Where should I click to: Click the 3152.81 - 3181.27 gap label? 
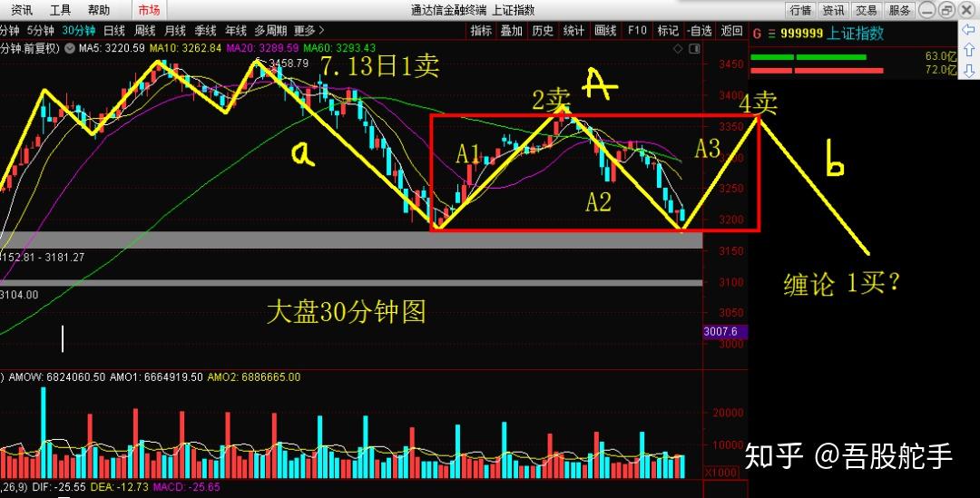tap(43, 257)
